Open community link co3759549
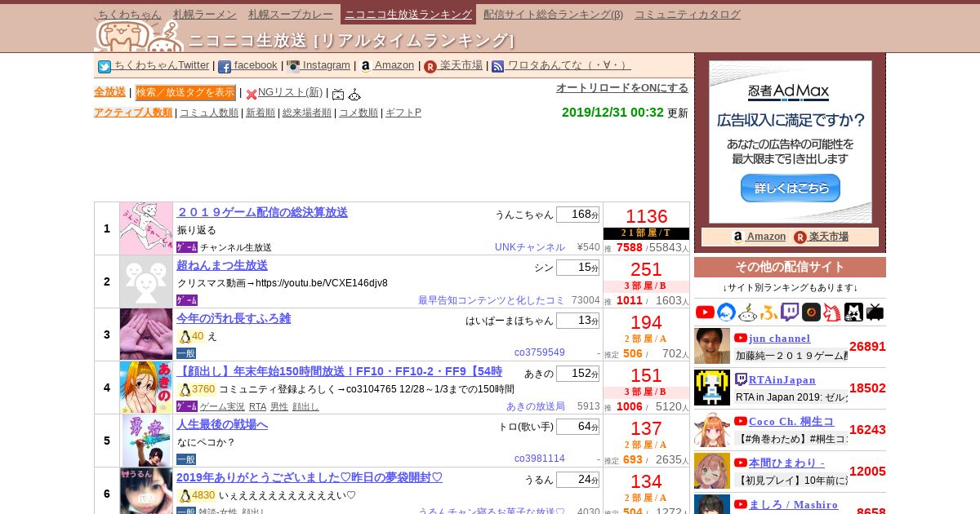 [540, 353]
